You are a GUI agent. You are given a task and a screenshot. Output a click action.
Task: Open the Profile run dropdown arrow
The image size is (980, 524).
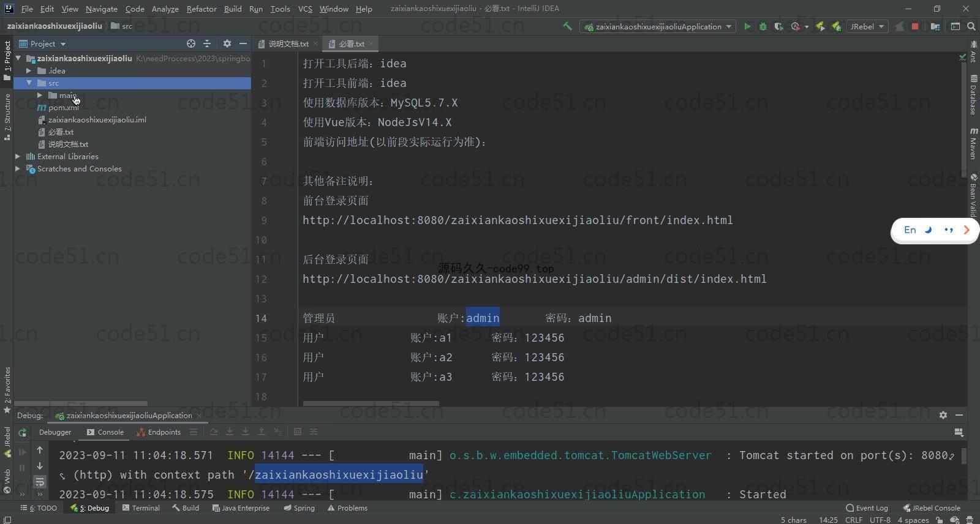[x=807, y=27]
